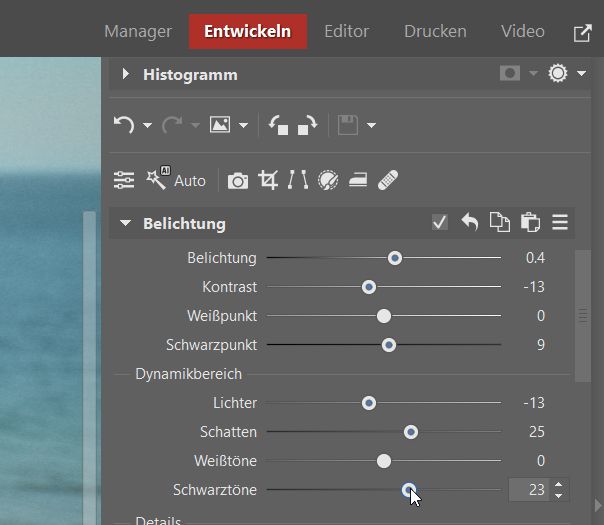Open the save icon dropdown arrow

tap(371, 126)
